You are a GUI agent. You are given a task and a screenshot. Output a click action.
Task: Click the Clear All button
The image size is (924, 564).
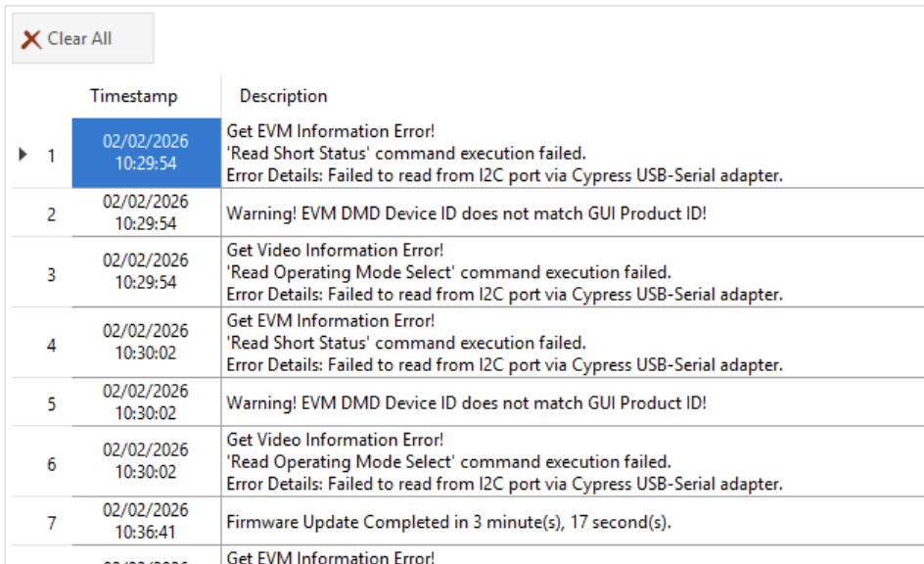82,38
